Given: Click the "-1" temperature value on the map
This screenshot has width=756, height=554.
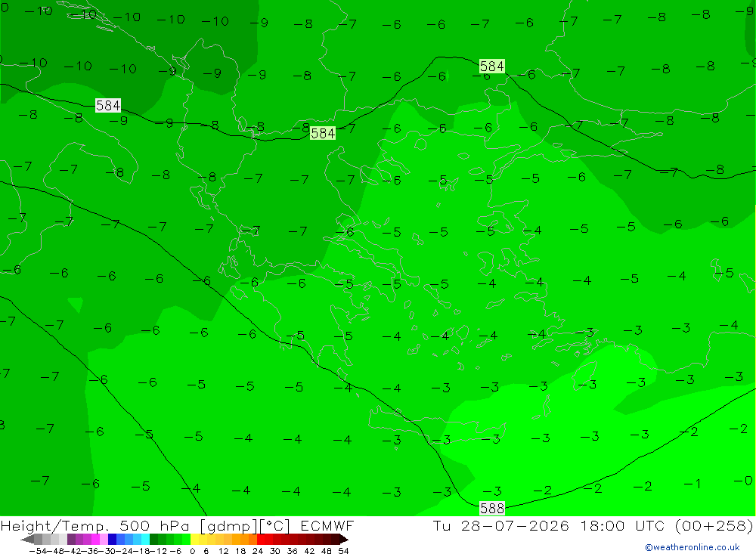Looking at the screenshot, I should [x=692, y=483].
